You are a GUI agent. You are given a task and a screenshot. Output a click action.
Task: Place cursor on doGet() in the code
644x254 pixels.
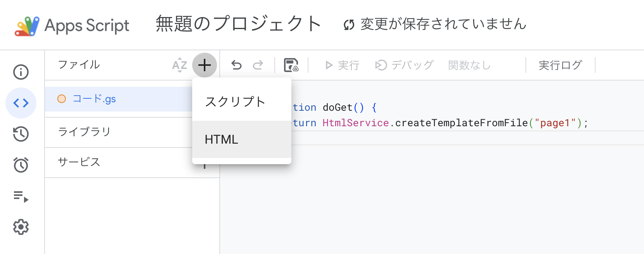tap(343, 107)
